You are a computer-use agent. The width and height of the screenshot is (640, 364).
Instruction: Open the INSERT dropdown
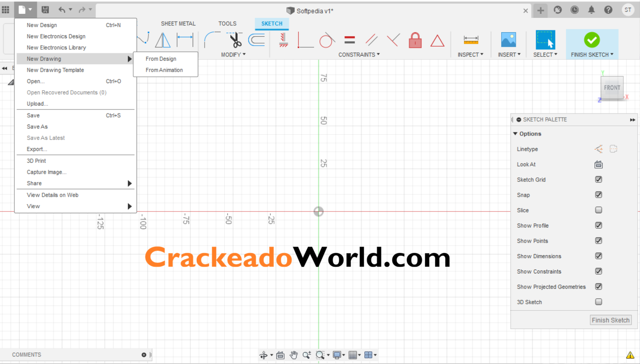(x=509, y=55)
